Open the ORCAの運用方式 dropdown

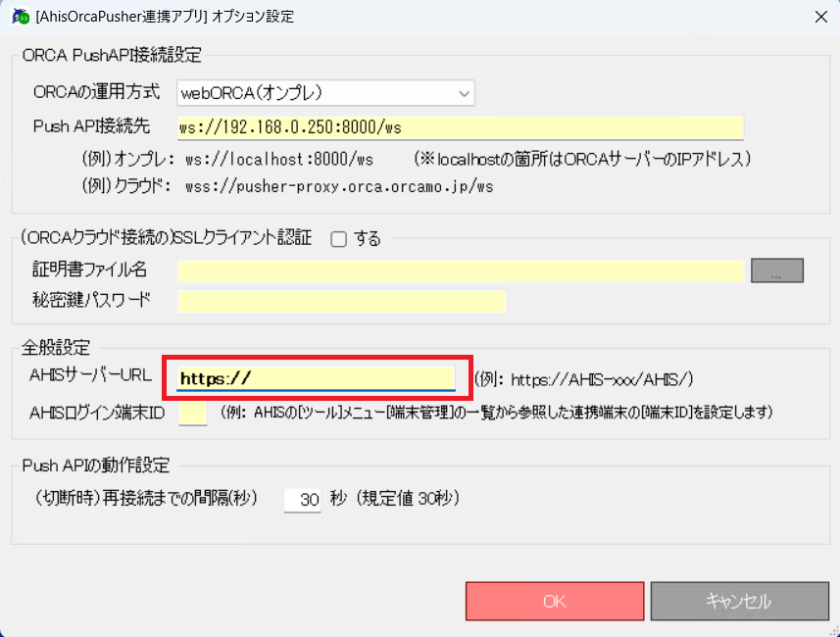click(325, 93)
